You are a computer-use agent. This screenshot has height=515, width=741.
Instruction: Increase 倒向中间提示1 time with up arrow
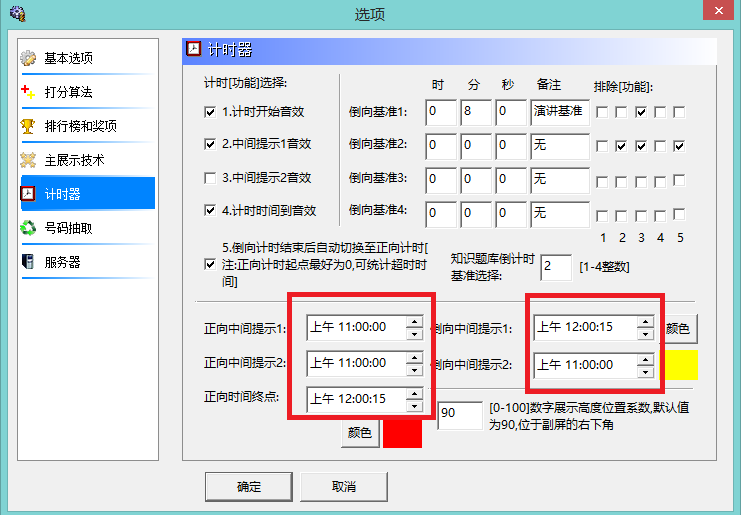tap(645, 322)
